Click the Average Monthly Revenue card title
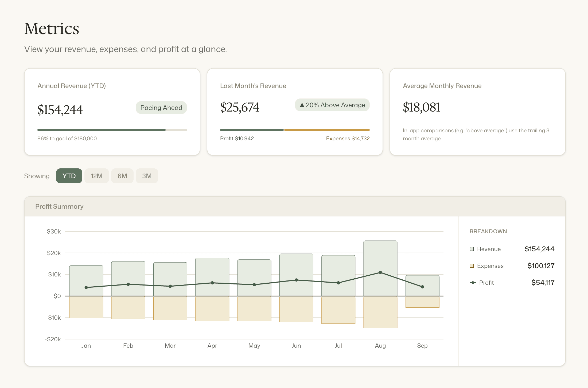 pos(442,86)
